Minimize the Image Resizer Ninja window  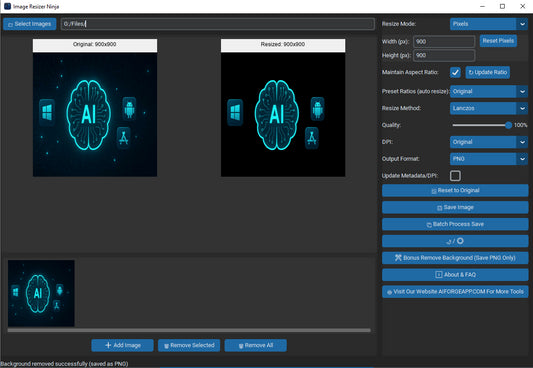pyautogui.click(x=482, y=6)
